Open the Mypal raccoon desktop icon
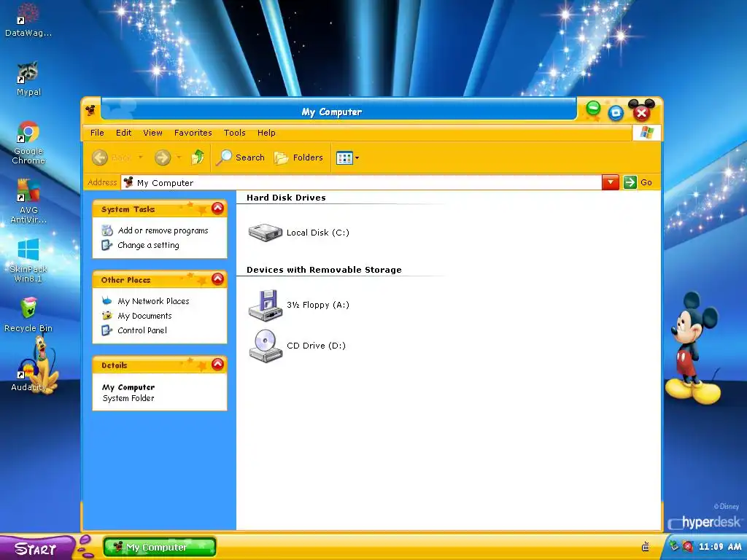 (x=28, y=78)
